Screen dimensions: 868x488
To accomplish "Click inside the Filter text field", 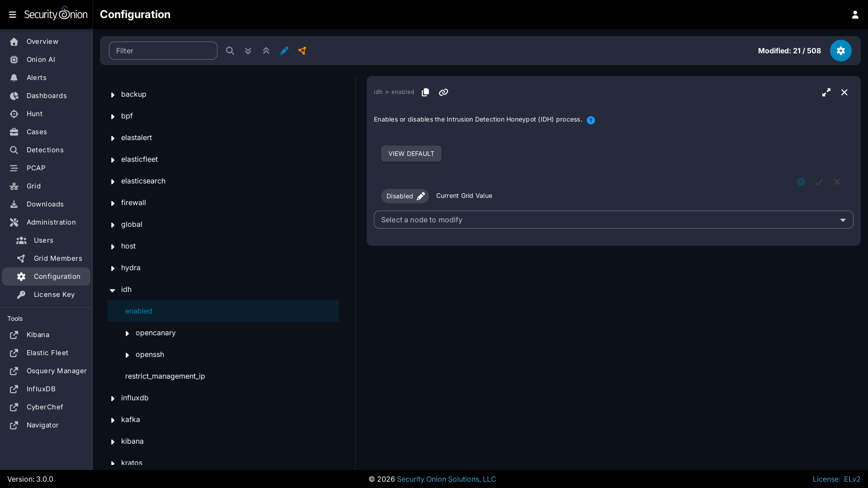I will pyautogui.click(x=163, y=51).
